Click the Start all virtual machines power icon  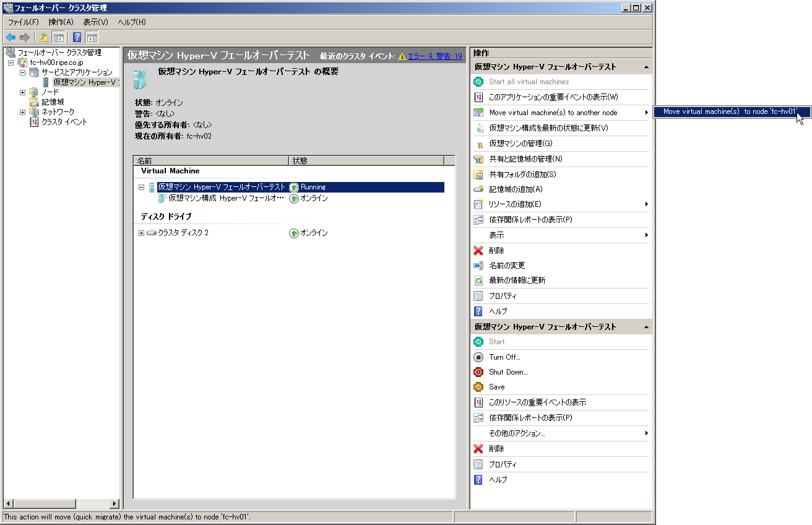click(x=478, y=82)
